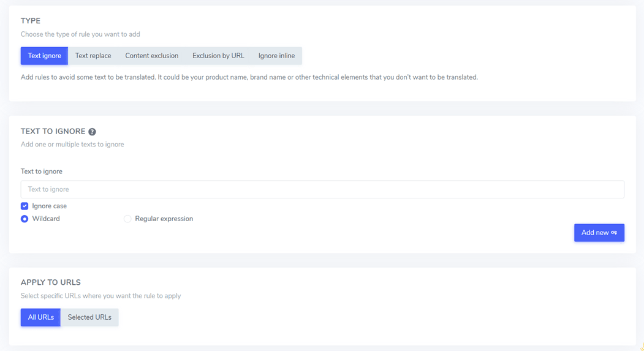Choose the Content exclusion rule type

point(151,56)
